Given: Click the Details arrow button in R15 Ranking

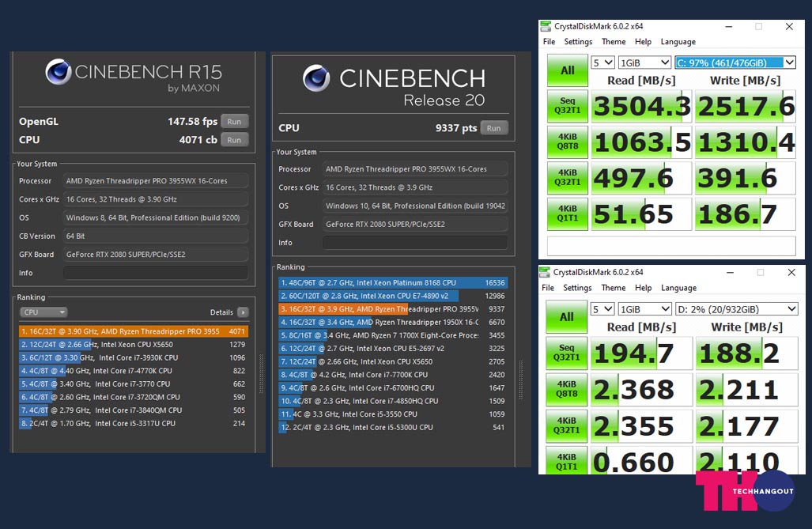Looking at the screenshot, I should coord(243,312).
